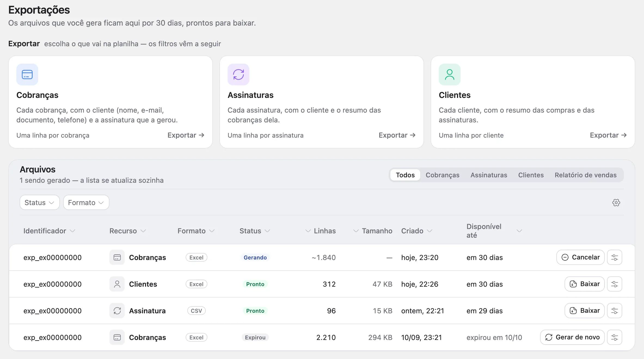Screen dimensions: 644x359
Task: Select the Todos tab
Action: tap(405, 175)
